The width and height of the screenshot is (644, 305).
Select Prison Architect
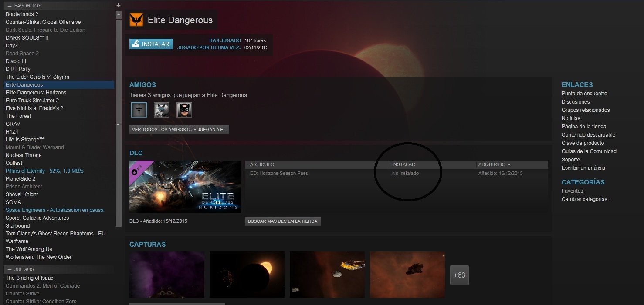[24, 187]
